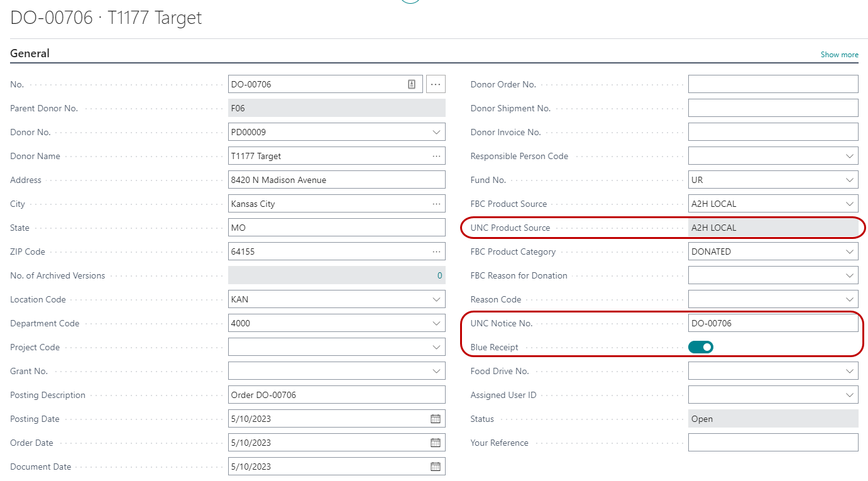The image size is (868, 481).
Task: Click the ellipsis button next to No. field
Action: (436, 84)
